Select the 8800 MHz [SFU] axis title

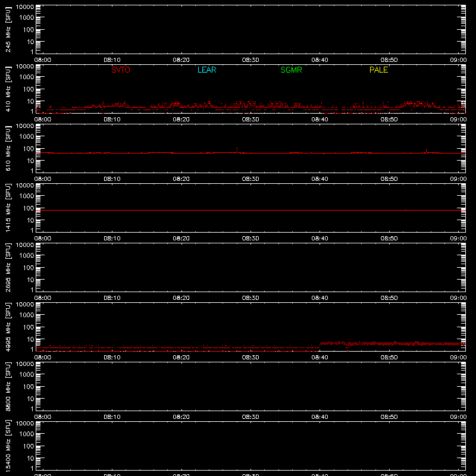(x=8, y=386)
